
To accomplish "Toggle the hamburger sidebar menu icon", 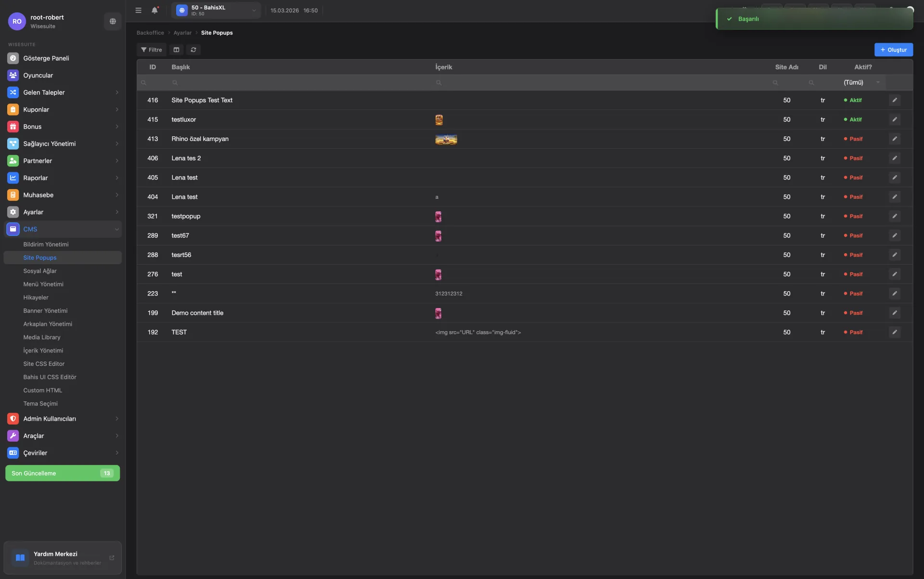I will (138, 10).
